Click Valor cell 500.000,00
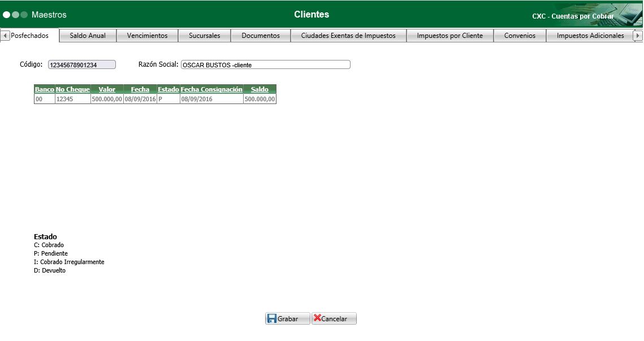 107,99
